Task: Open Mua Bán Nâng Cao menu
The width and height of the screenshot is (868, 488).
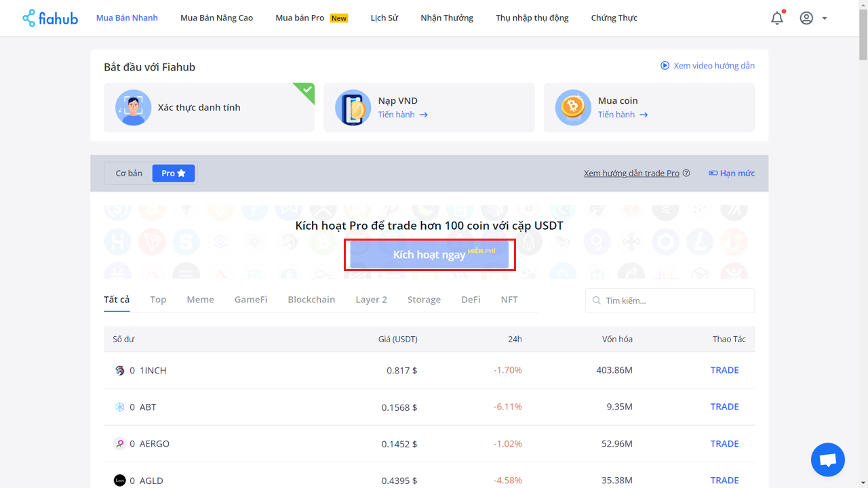Action: [x=217, y=18]
